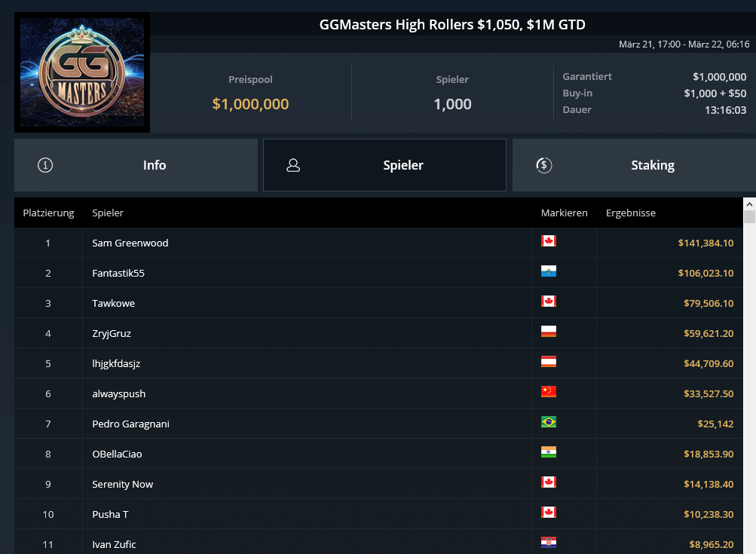This screenshot has height=554, width=756.
Task: Click the $10,238.30 result
Action: tap(709, 514)
